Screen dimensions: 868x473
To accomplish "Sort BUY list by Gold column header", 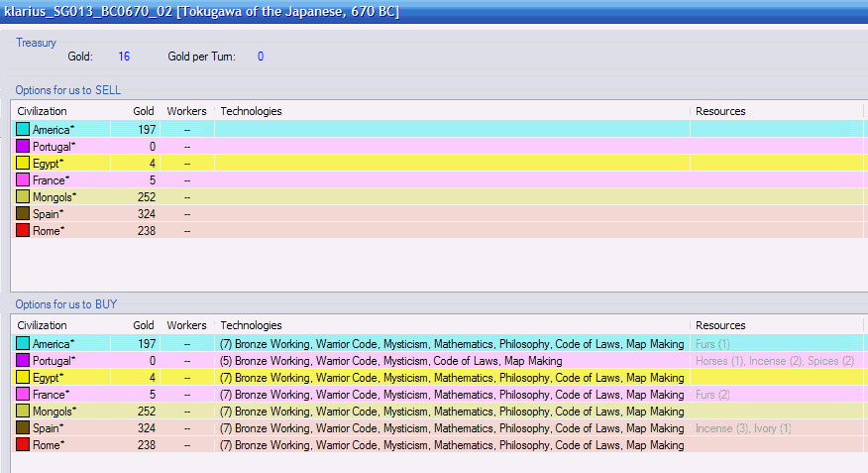I will (x=144, y=325).
